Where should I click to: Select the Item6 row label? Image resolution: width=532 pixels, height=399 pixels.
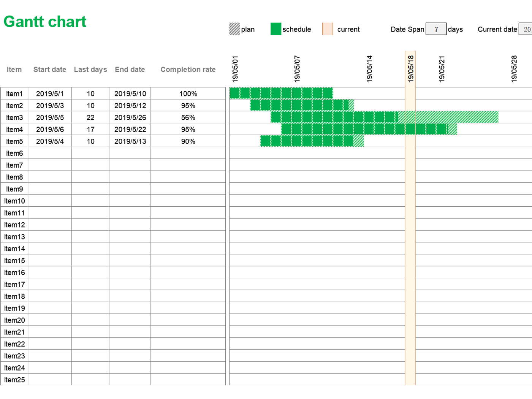(x=14, y=153)
